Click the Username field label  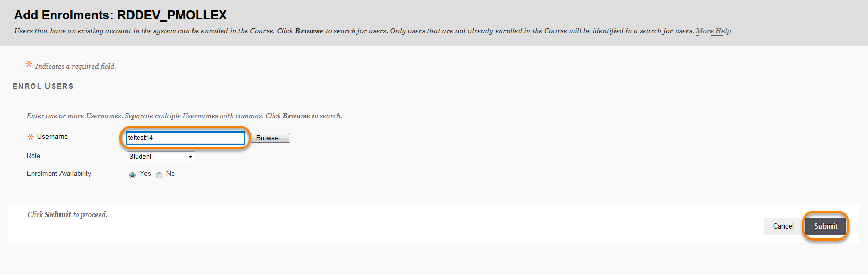(52, 137)
